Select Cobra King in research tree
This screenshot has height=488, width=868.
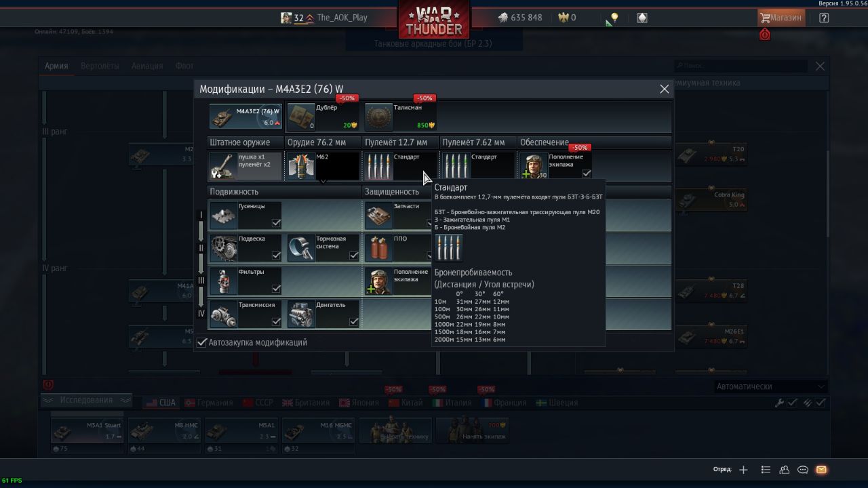click(x=711, y=200)
